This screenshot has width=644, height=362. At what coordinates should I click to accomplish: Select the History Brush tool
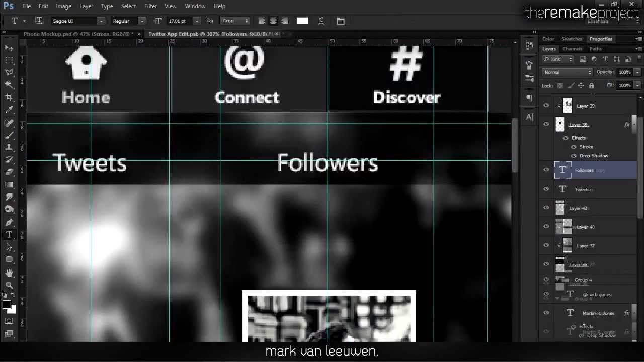[9, 160]
